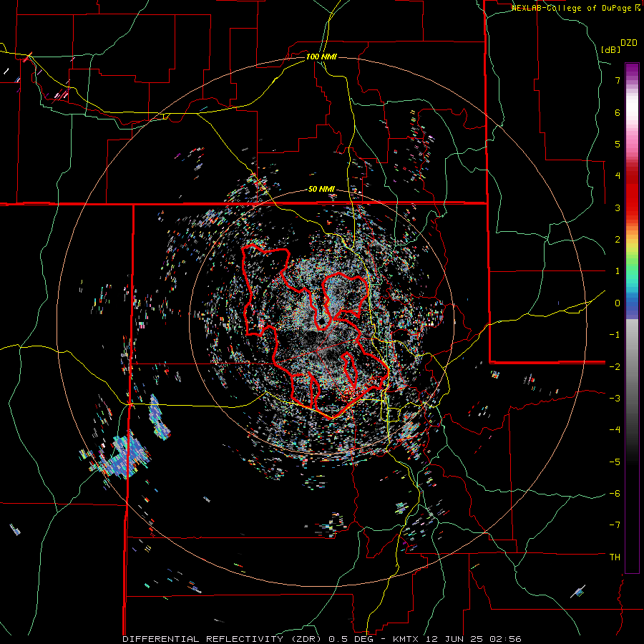Select the 3 dB scale value
This screenshot has height=644, width=644.
click(618, 208)
